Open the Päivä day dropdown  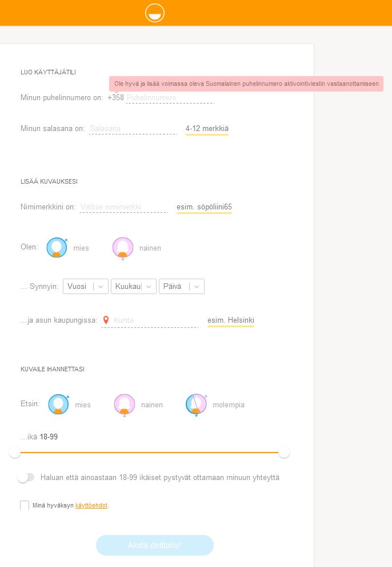(x=181, y=287)
